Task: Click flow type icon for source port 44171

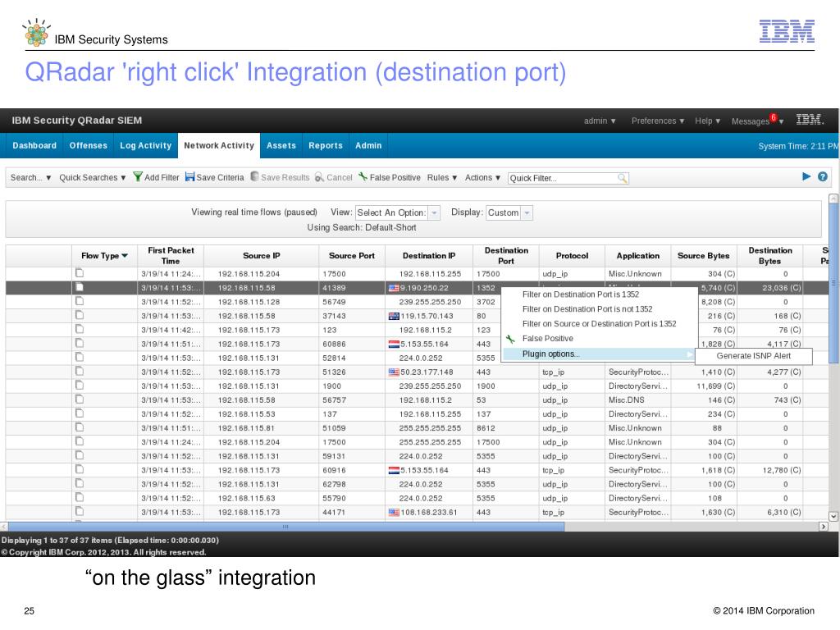Action: pos(80,511)
